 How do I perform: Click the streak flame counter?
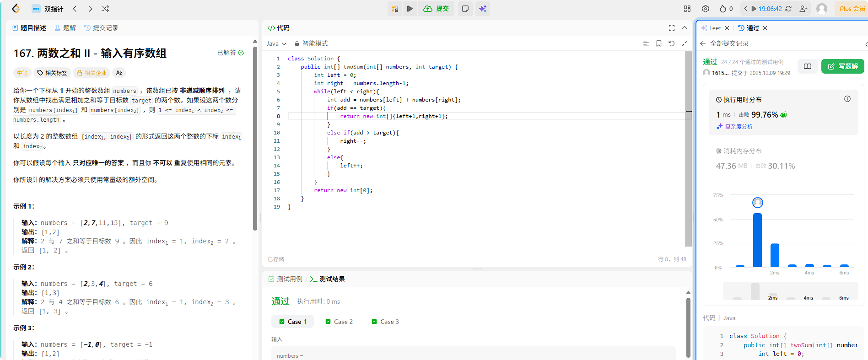[x=726, y=9]
